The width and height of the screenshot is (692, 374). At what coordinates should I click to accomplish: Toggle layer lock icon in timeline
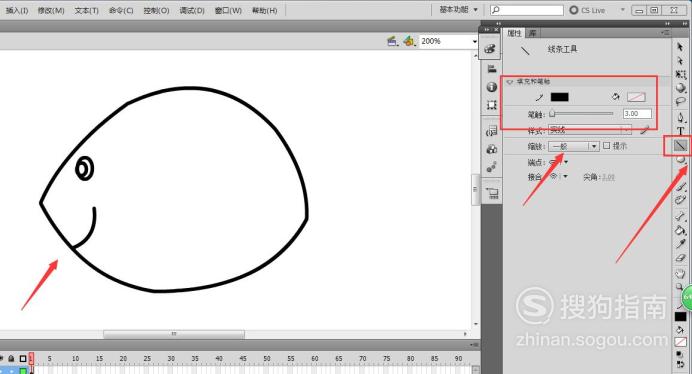pos(11,359)
